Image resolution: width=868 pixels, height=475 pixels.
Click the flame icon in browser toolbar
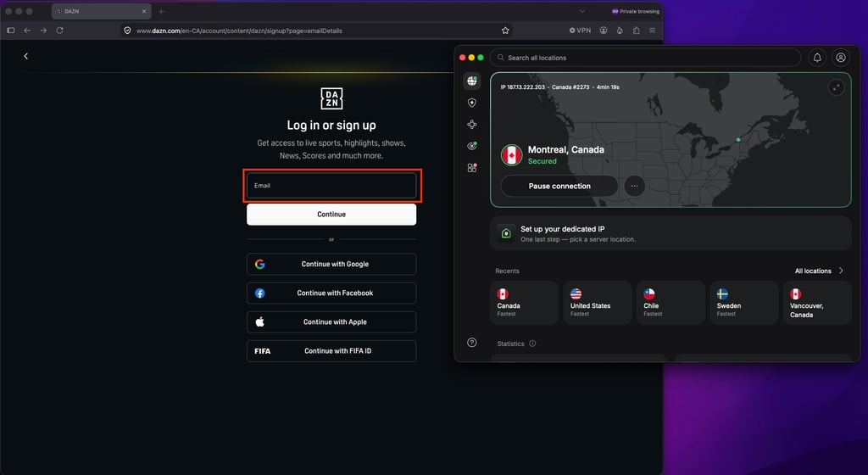coord(620,31)
